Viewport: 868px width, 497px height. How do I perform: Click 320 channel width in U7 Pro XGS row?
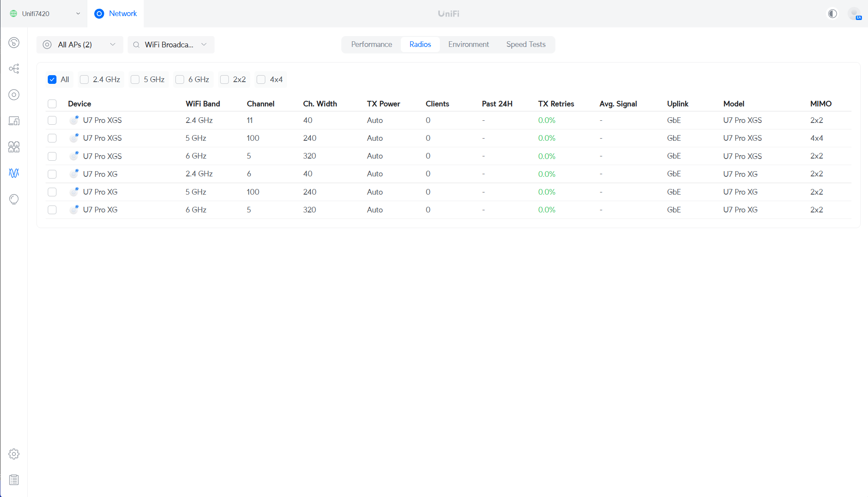[x=310, y=156]
